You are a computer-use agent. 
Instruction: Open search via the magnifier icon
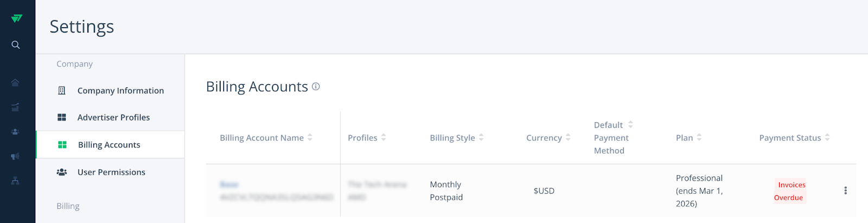(16, 45)
